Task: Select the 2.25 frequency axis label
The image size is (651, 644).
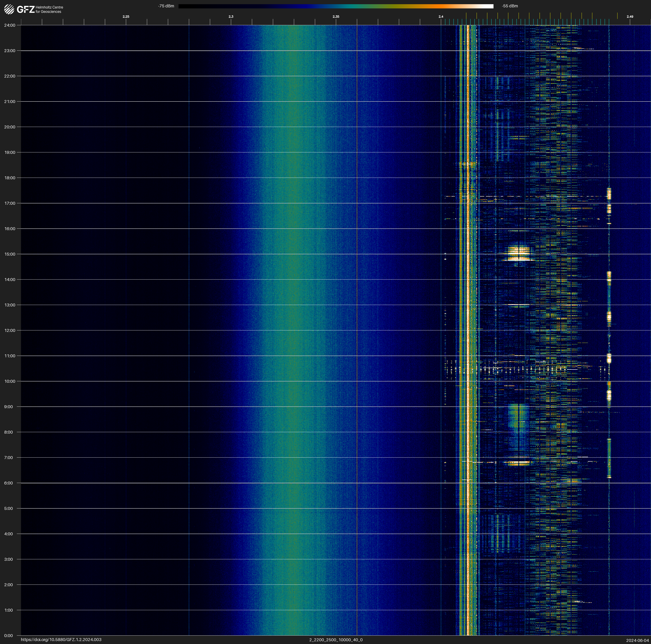Action: (x=126, y=17)
